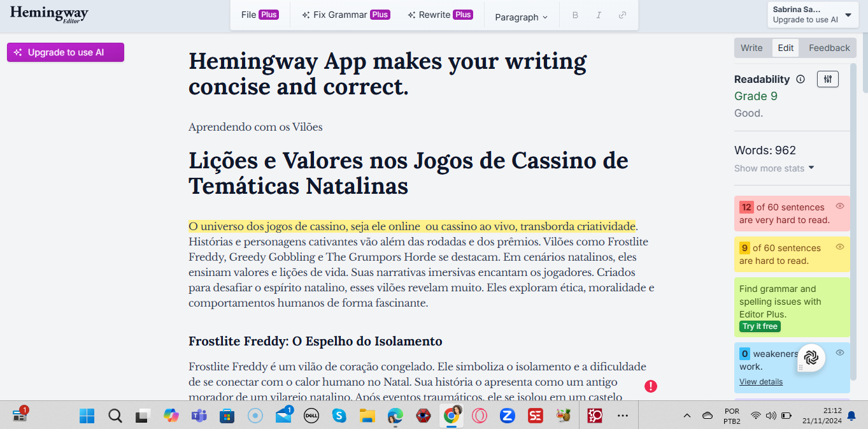Screen dimensions: 868x429
Task: Click the heading Frostlite Freddy: O Espelho do Isolamento
Action: pyautogui.click(x=315, y=341)
